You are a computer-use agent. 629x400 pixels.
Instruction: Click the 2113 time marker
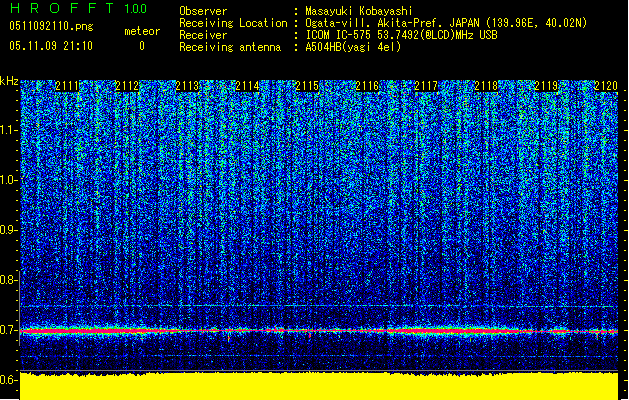coord(187,86)
